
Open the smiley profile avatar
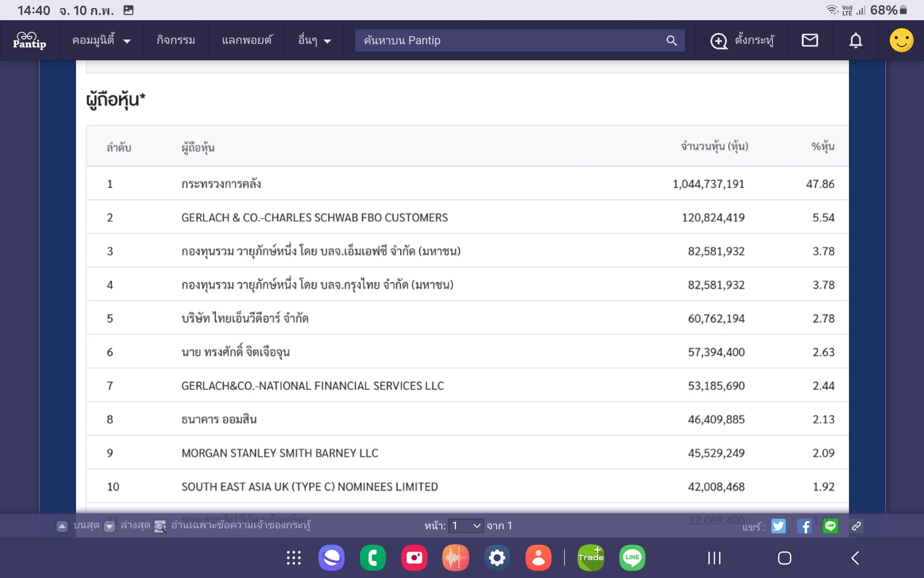901,40
